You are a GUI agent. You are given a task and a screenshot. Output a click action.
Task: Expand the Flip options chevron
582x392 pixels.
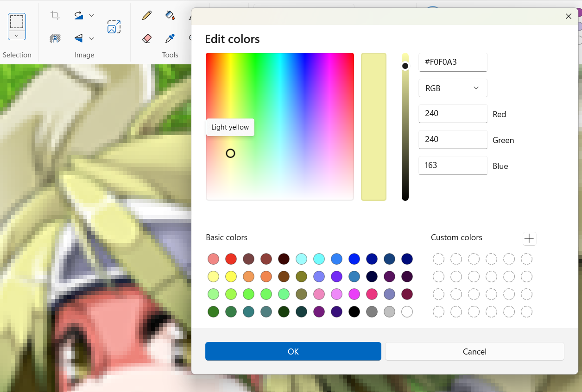coord(92,38)
